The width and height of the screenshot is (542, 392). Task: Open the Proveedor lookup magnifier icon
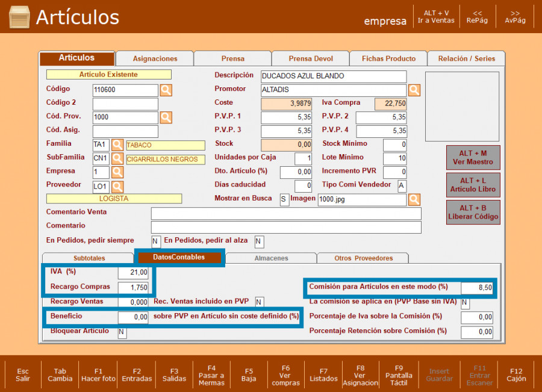tap(117, 187)
